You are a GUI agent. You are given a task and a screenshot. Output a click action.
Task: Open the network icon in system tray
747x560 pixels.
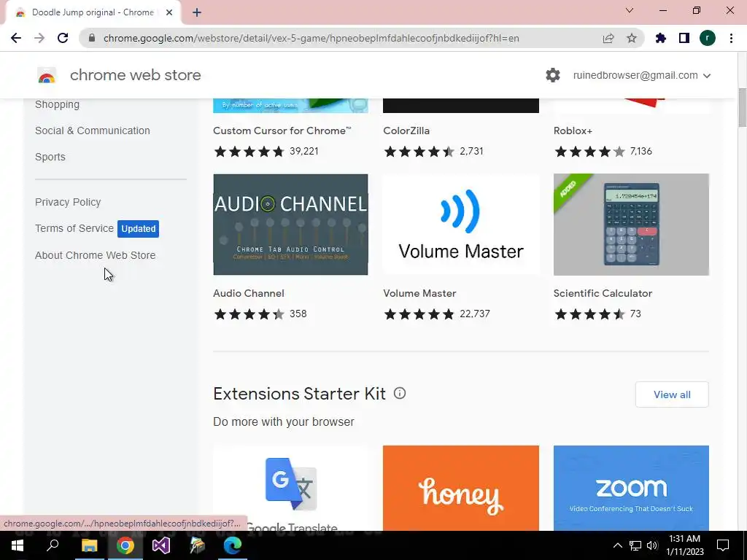(x=635, y=545)
